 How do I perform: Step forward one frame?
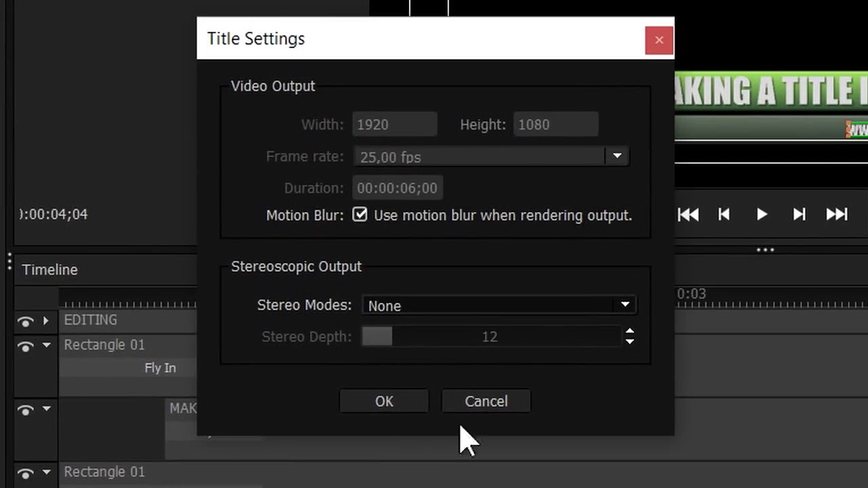[800, 215]
